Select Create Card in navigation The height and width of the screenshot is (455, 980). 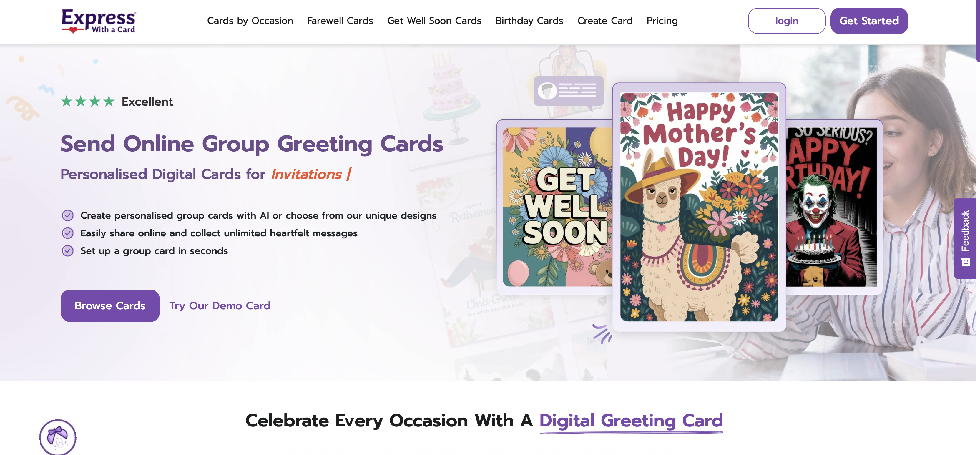(604, 21)
